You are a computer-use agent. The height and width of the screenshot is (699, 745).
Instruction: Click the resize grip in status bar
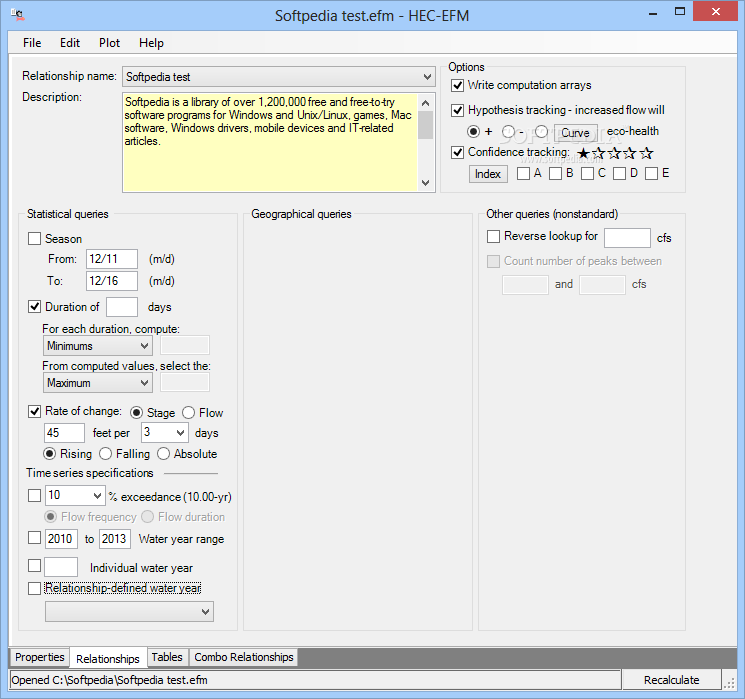pyautogui.click(x=728, y=683)
